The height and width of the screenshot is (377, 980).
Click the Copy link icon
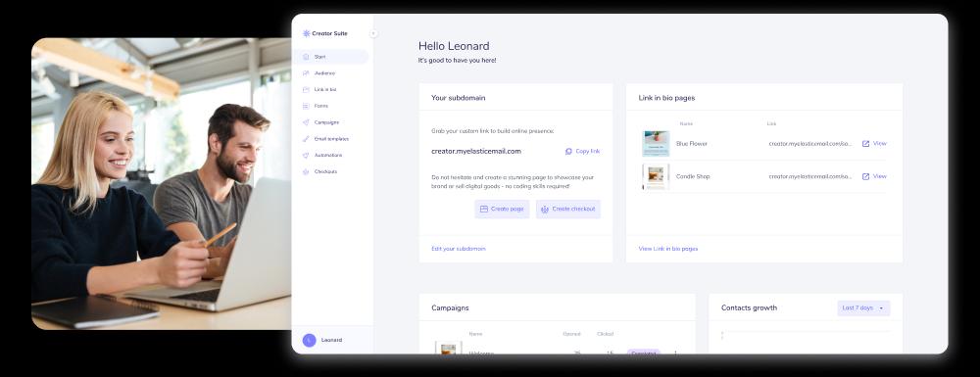click(x=568, y=151)
